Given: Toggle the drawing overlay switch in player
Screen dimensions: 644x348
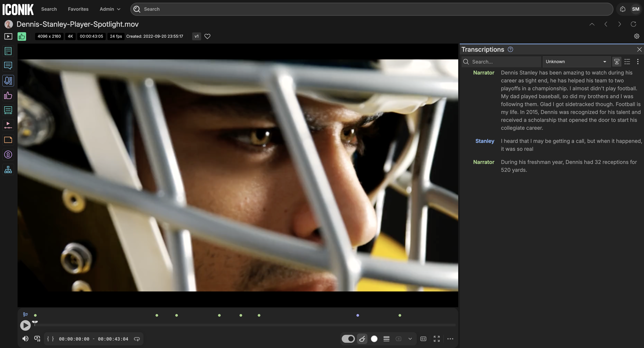Looking at the screenshot, I should point(348,339).
